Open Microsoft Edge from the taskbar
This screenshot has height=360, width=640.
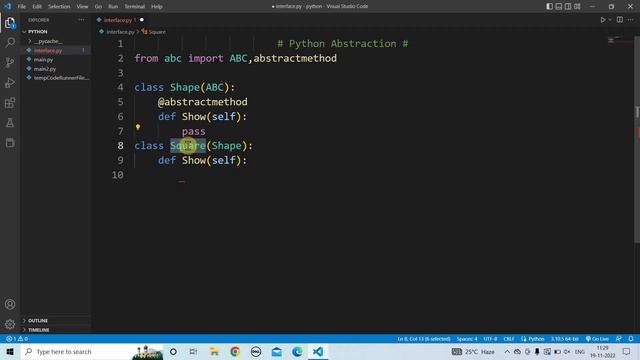[x=297, y=351]
